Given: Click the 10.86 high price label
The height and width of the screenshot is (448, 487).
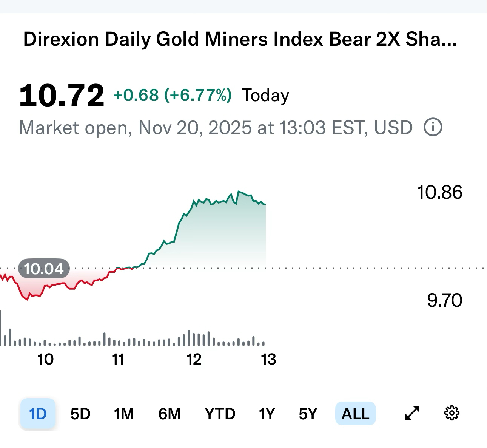Looking at the screenshot, I should point(439,193).
